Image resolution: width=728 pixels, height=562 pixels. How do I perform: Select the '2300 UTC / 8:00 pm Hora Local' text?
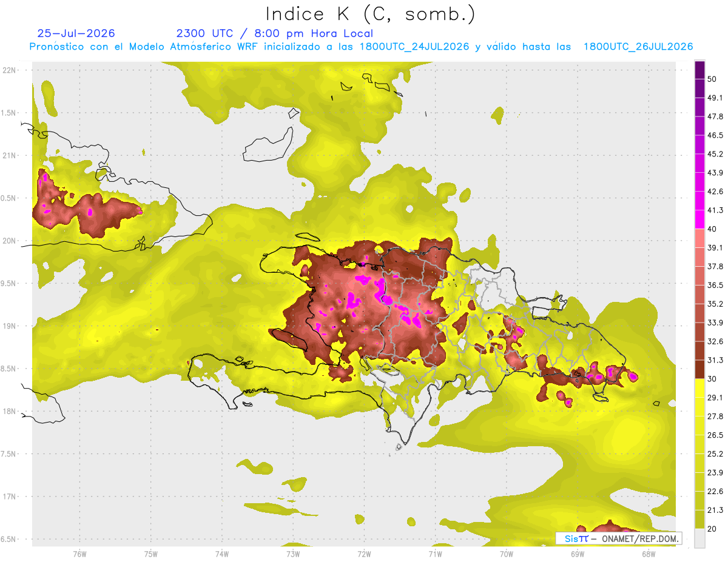[x=274, y=33]
